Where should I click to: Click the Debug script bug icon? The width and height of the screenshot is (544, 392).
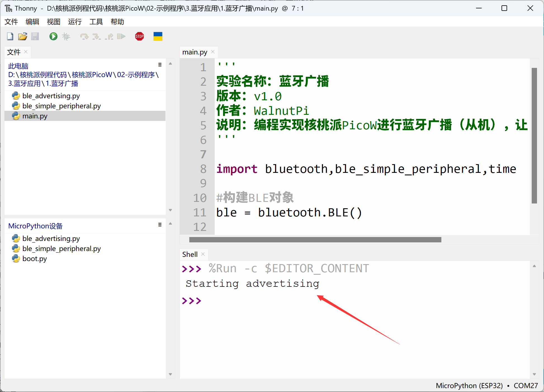pos(66,36)
